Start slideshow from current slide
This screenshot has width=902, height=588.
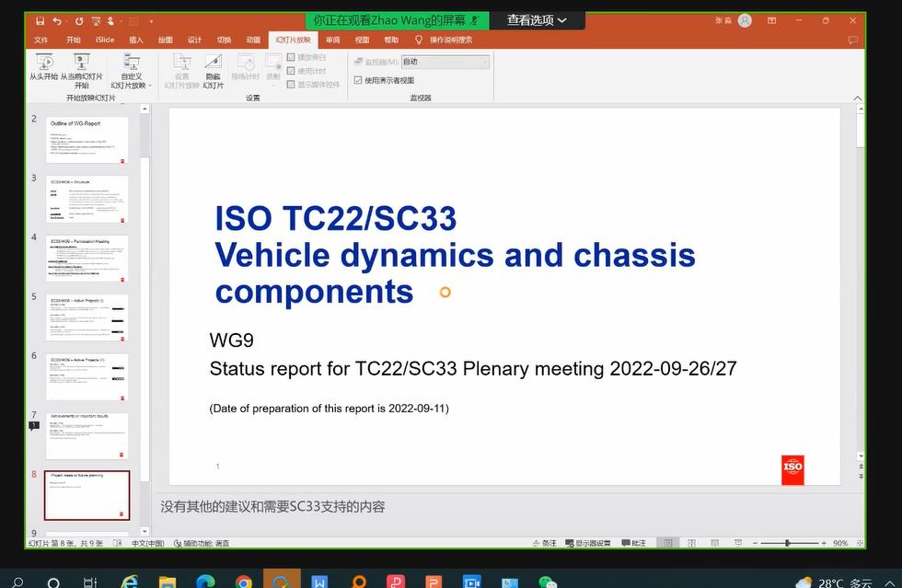[82, 68]
